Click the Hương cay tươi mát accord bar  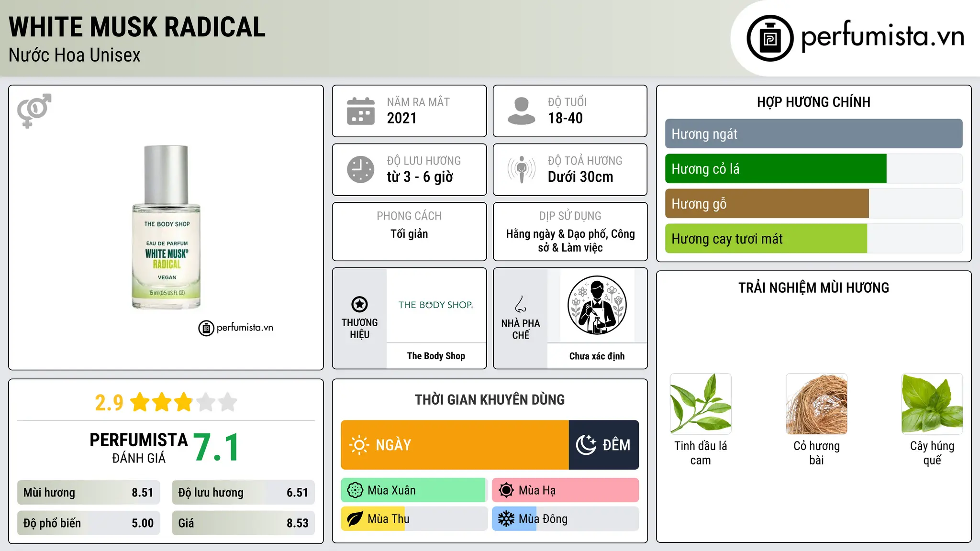[813, 239]
